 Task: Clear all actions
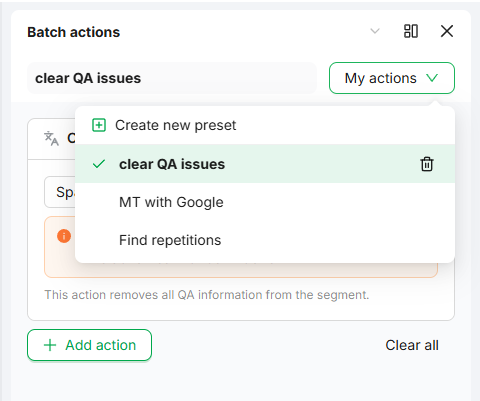[x=412, y=345]
